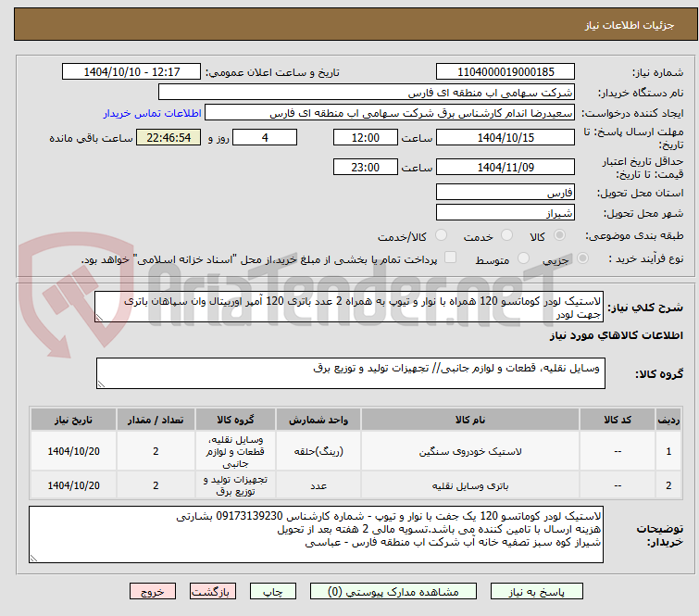Click the unit cell عدد
This screenshot has height=616, width=699.
tap(318, 485)
